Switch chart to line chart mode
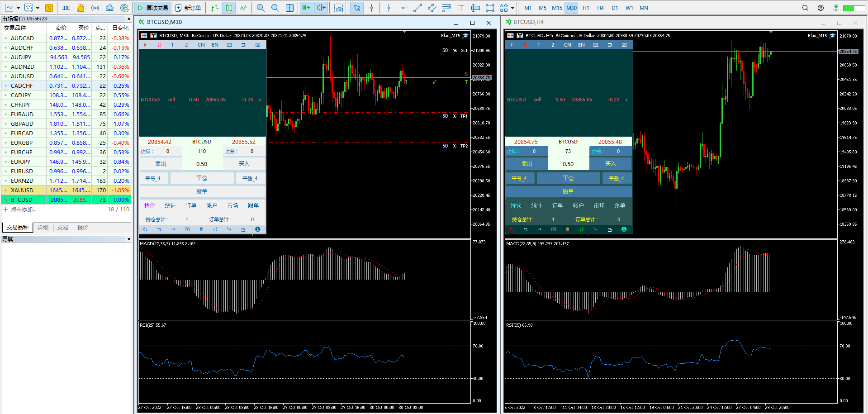The width and height of the screenshot is (868, 414). [244, 8]
